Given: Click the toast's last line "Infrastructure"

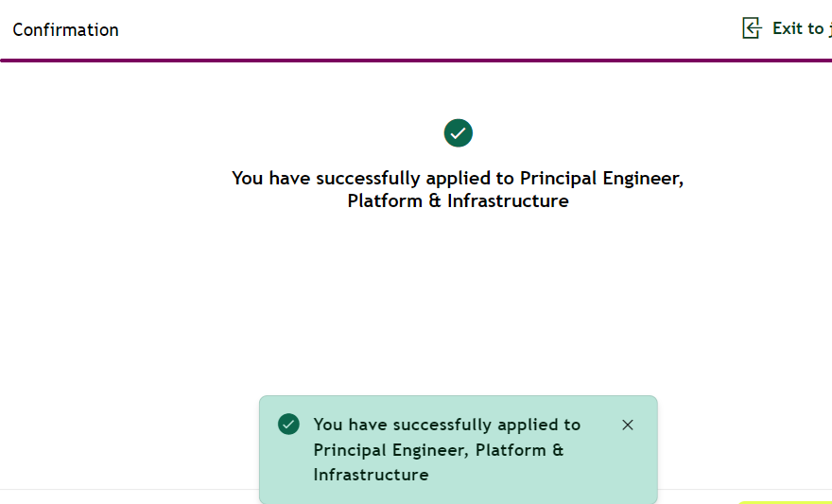Looking at the screenshot, I should tap(371, 475).
